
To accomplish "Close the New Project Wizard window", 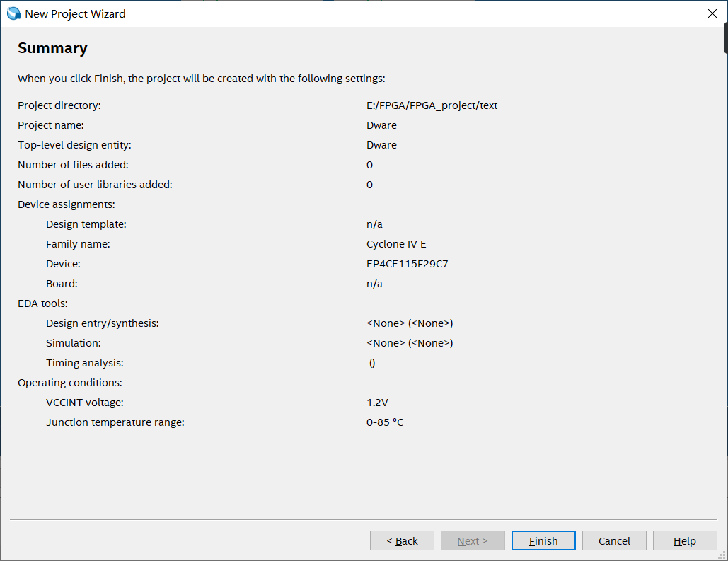I will pyautogui.click(x=712, y=13).
